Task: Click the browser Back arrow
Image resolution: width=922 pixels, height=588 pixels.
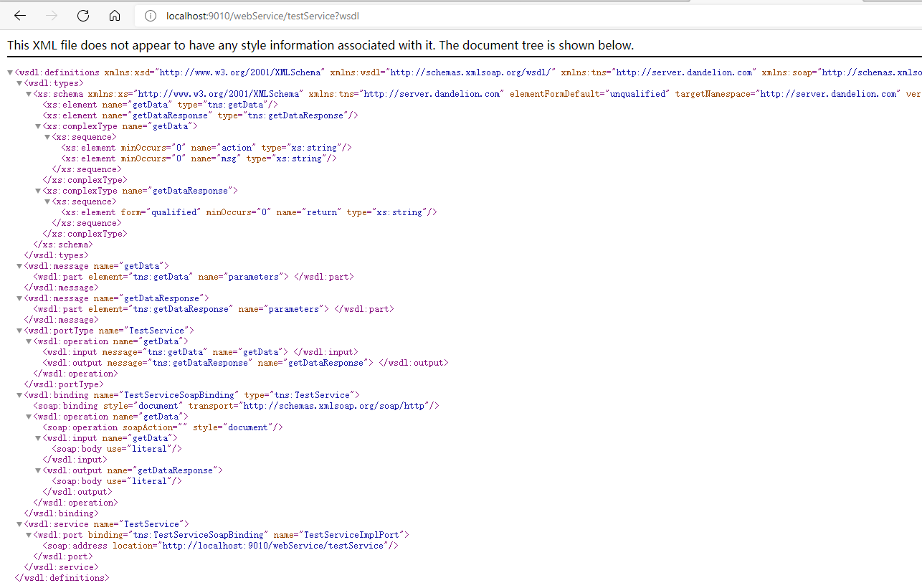Action: [x=20, y=16]
